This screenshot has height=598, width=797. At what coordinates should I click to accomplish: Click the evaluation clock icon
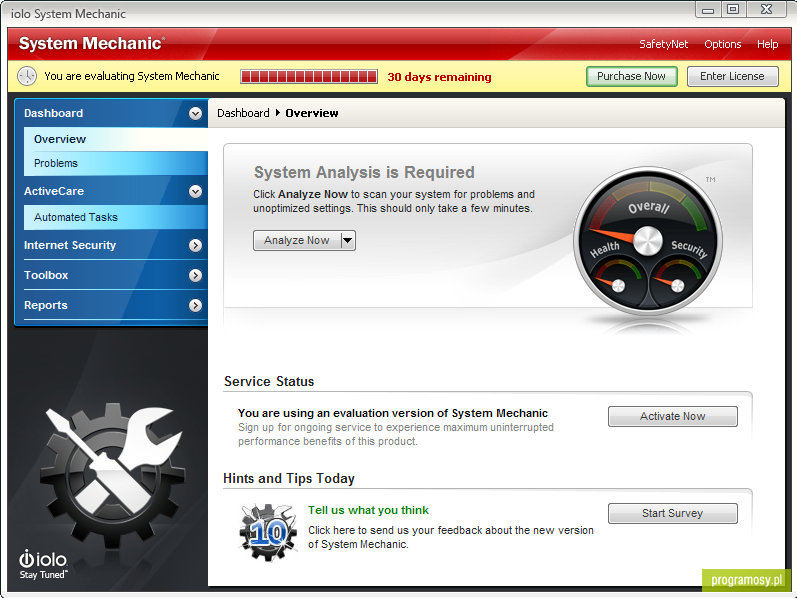tap(27, 76)
